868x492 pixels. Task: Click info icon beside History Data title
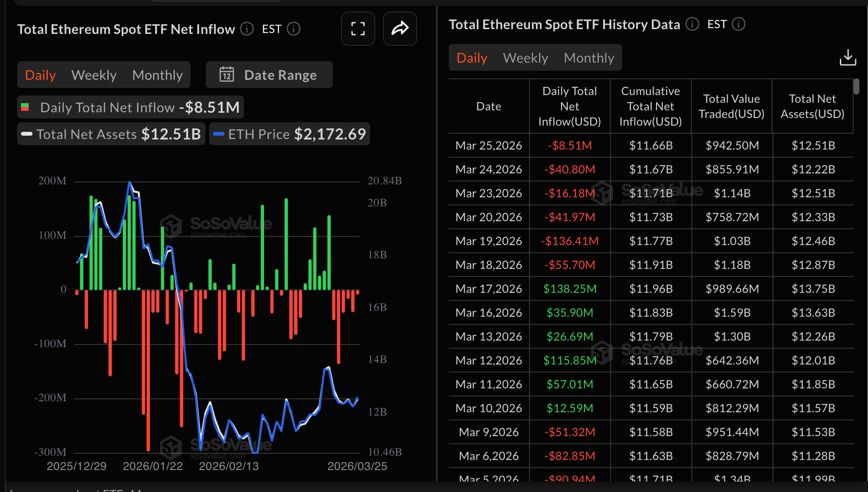point(692,24)
